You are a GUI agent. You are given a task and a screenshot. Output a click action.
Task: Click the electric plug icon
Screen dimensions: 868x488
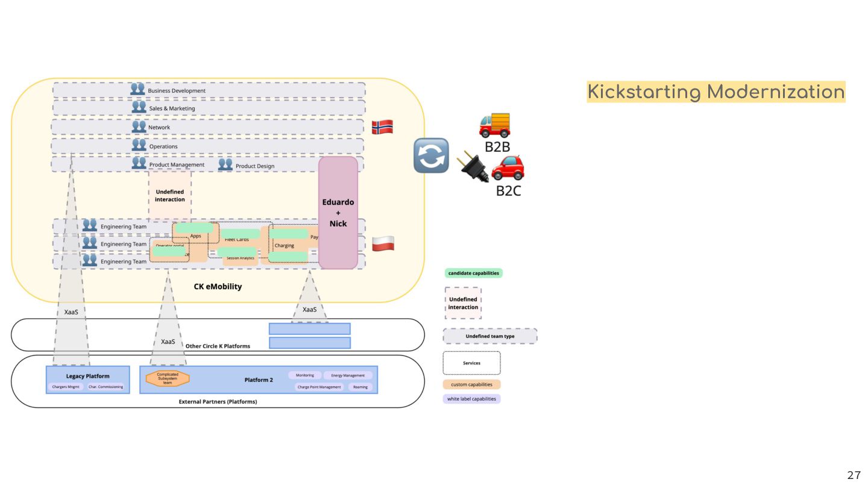coord(475,167)
